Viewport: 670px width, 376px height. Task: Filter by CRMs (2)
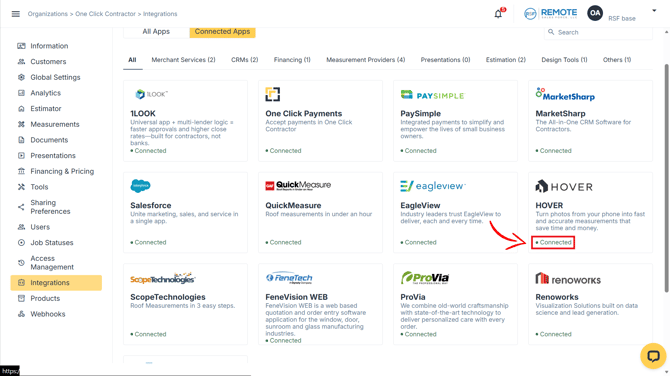click(244, 60)
